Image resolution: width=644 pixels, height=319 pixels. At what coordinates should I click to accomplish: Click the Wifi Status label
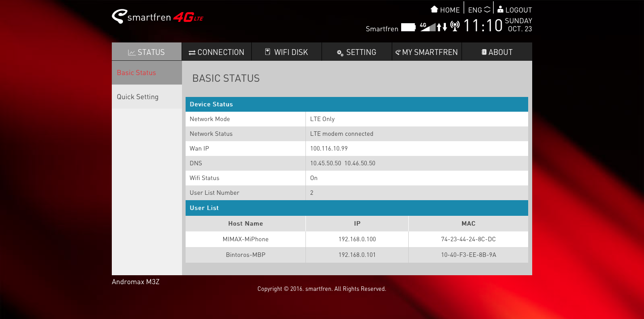tap(204, 178)
